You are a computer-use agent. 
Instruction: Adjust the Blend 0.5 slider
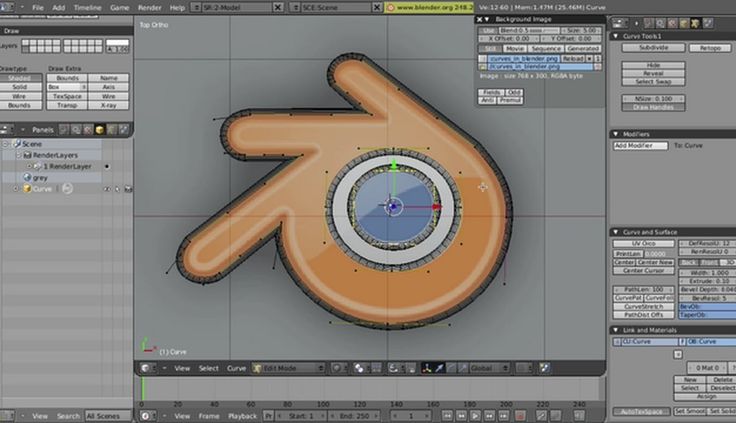pyautogui.click(x=529, y=31)
